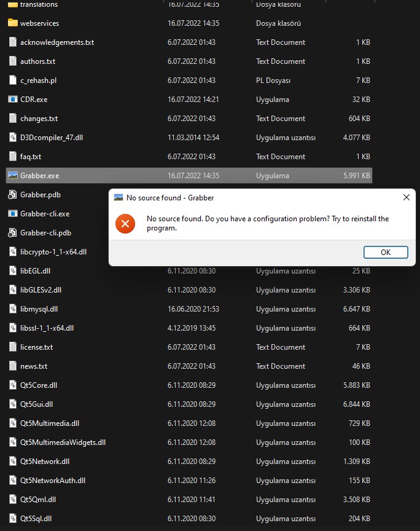
Task: Select the Grabber-cli.exe icon
Action: pos(14,213)
